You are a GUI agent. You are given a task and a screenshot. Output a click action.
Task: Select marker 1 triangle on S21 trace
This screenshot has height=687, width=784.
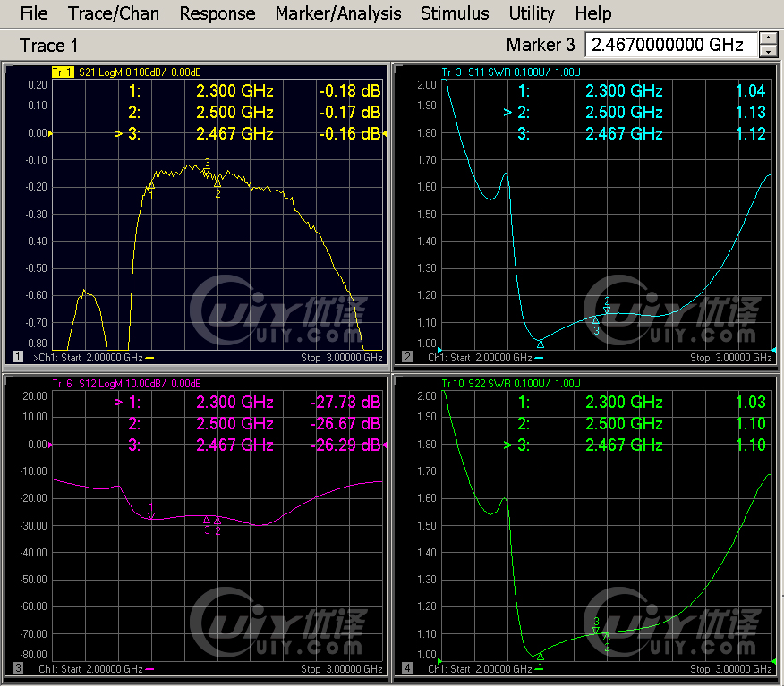(151, 186)
